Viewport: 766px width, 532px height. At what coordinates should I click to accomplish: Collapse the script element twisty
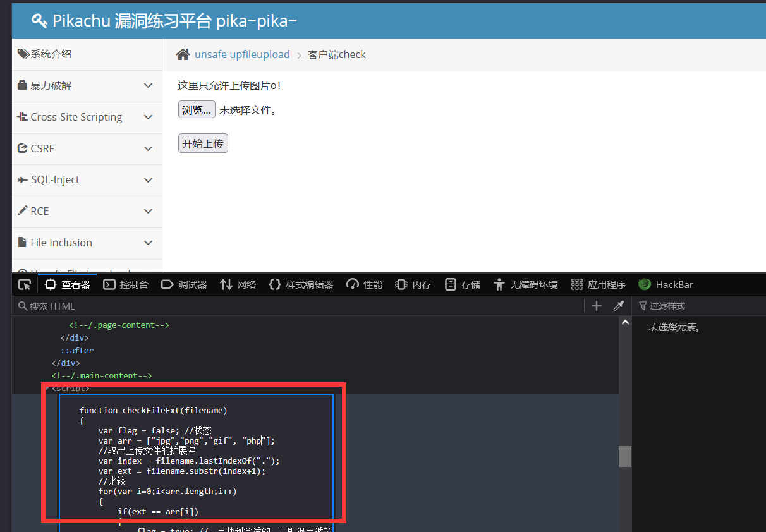[47, 388]
